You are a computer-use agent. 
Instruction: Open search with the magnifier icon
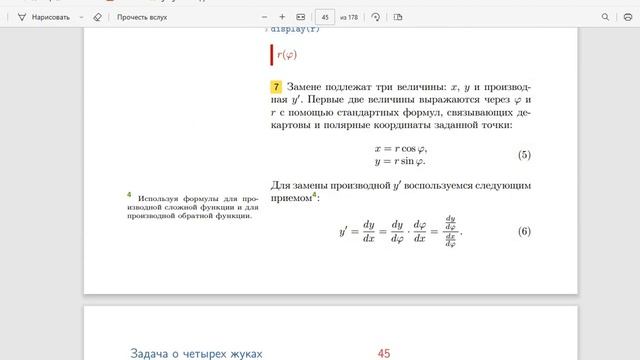point(605,17)
